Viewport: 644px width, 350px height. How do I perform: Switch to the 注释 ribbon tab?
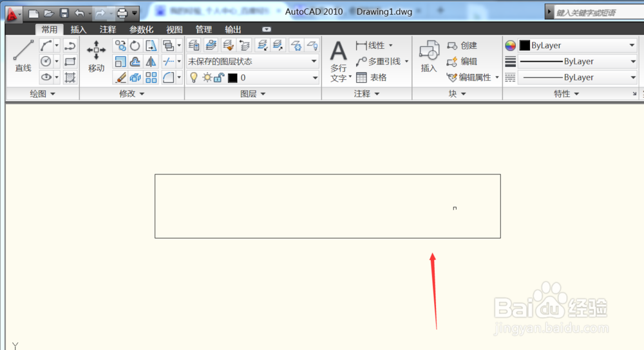108,30
